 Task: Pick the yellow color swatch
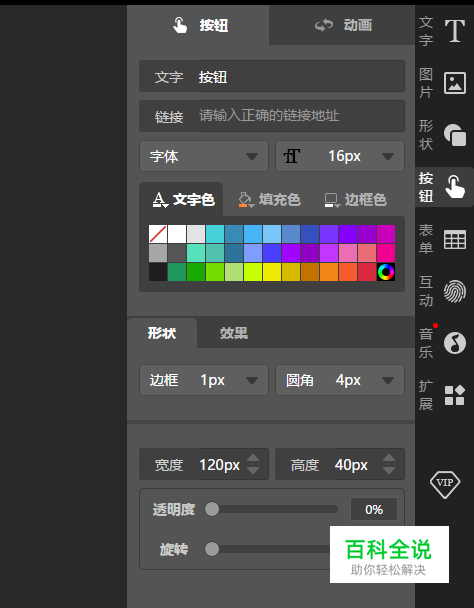(x=272, y=272)
